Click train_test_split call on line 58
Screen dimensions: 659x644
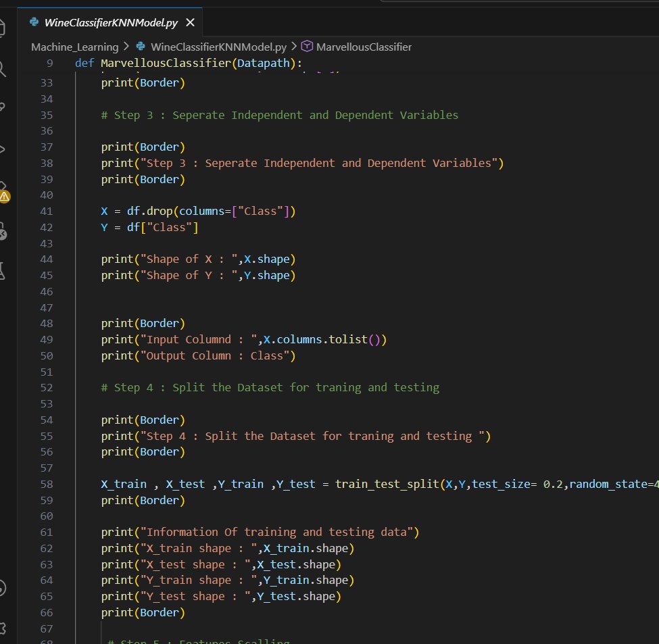[x=386, y=485]
